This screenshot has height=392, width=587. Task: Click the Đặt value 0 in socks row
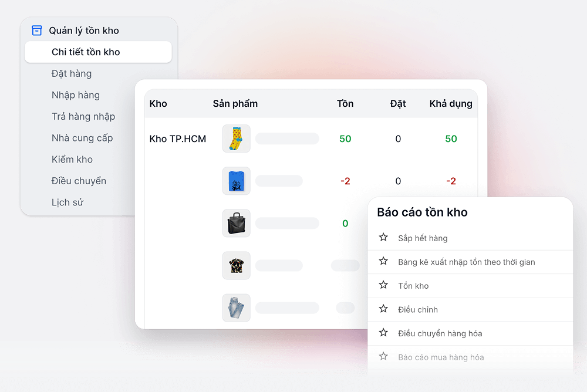tap(398, 138)
